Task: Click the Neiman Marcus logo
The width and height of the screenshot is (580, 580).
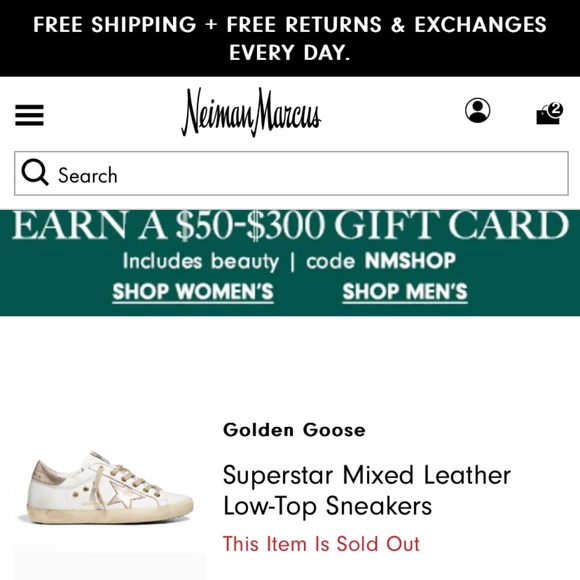Action: point(251,112)
